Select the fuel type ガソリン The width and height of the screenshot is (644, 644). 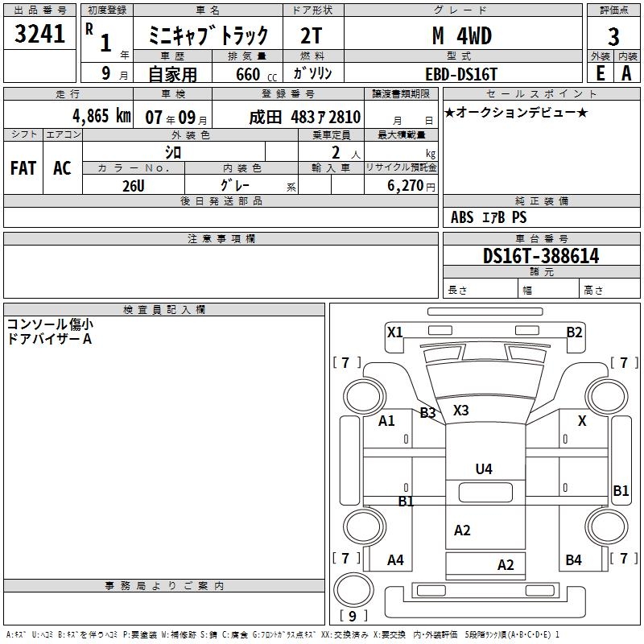(312, 73)
